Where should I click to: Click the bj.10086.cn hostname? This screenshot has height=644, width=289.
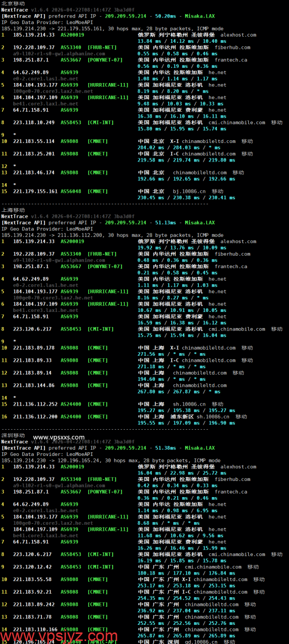pos(190,191)
